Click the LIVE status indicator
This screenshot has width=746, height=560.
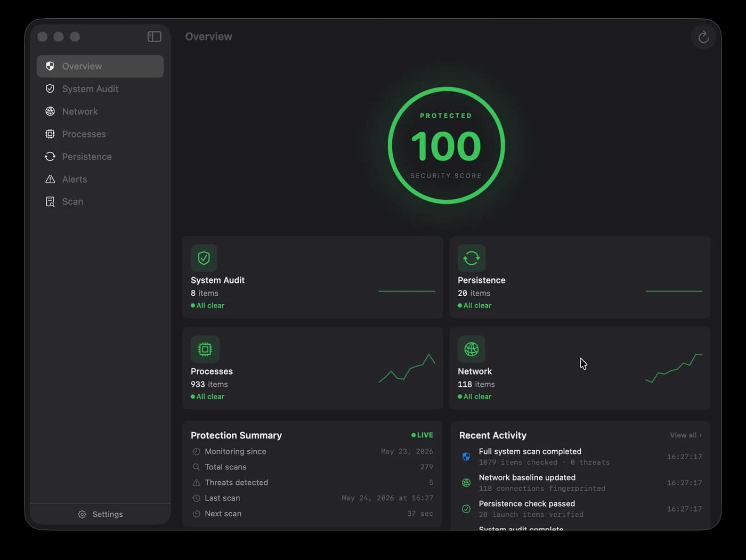click(x=422, y=435)
